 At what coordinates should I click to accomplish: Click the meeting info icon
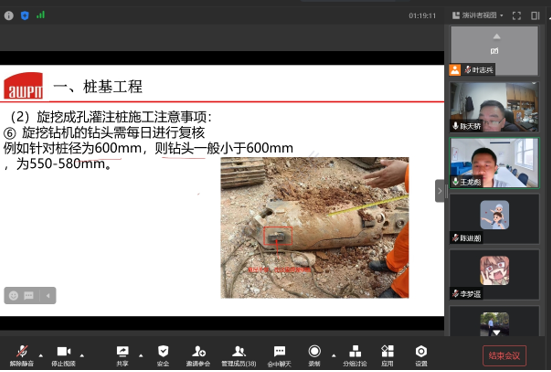[x=9, y=15]
